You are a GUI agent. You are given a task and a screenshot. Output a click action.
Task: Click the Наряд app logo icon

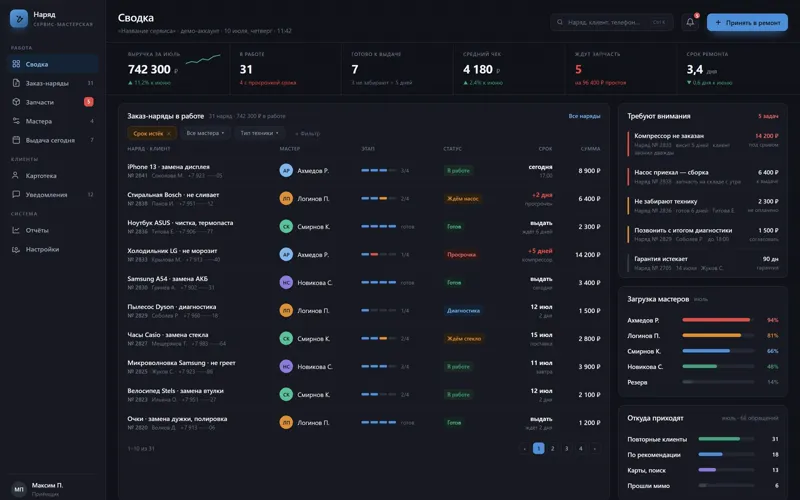click(19, 19)
